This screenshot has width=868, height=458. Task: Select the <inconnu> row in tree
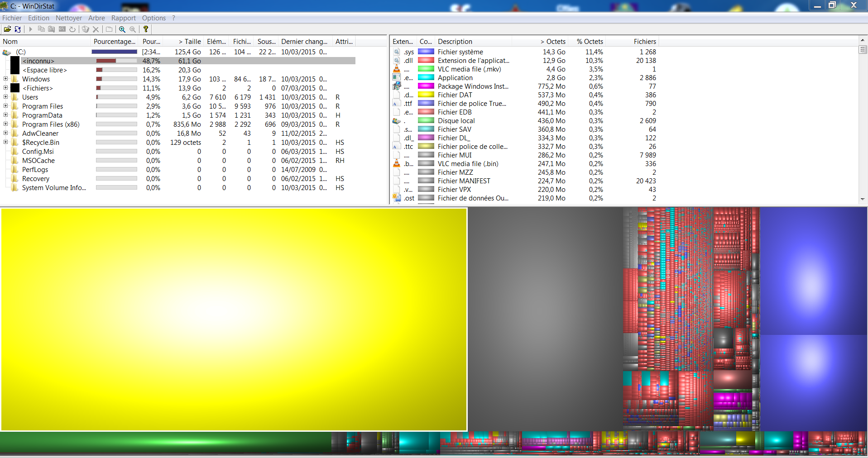pyautogui.click(x=188, y=61)
